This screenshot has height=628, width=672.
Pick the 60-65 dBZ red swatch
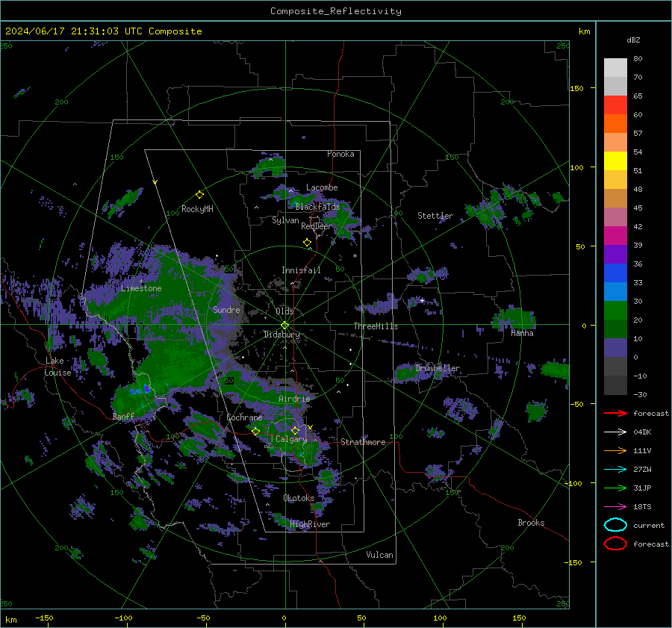click(x=615, y=105)
